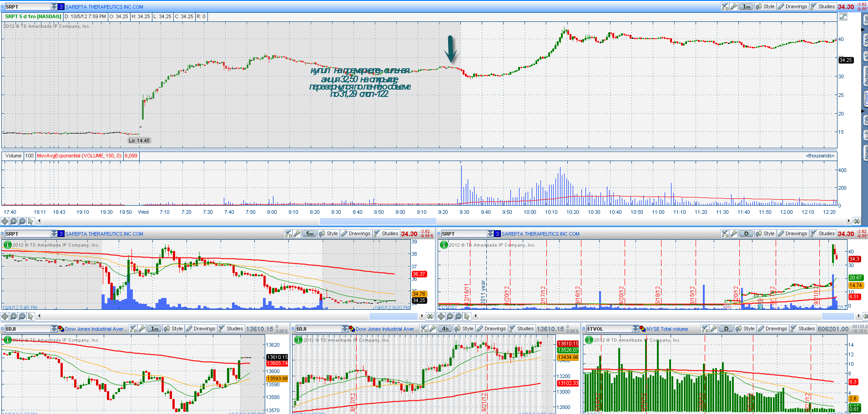
Task: Open Drawings in 1m $DJI chart
Action: [x=201, y=328]
